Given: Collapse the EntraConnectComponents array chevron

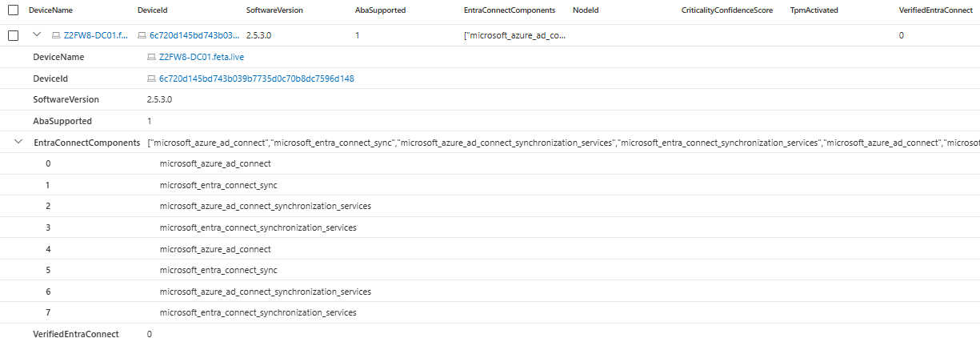Looking at the screenshot, I should (18, 142).
